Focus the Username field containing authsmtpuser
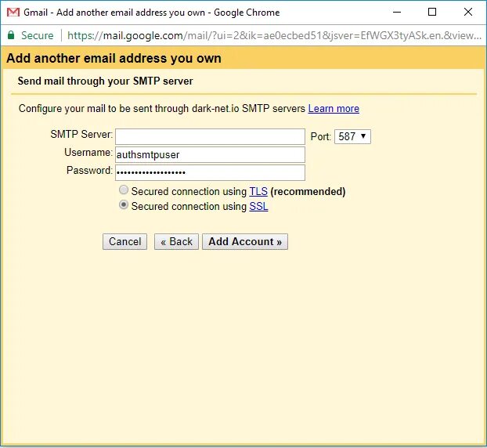Image resolution: width=487 pixels, height=448 pixels. [210, 155]
